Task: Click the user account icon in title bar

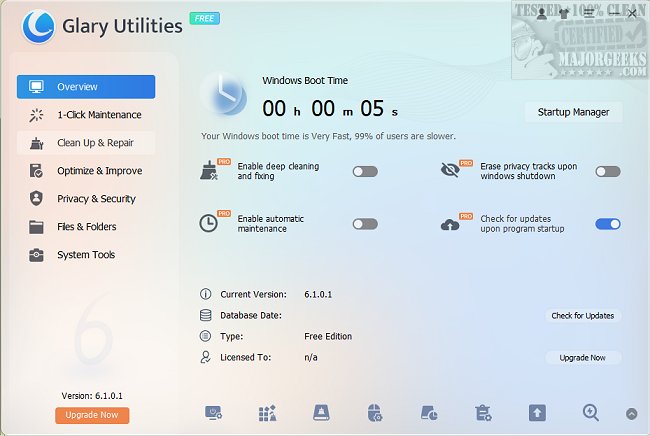Action: 542,14
